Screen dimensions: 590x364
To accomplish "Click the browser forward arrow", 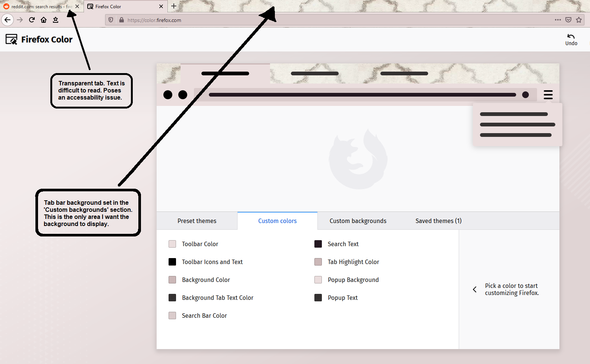I will tap(20, 20).
